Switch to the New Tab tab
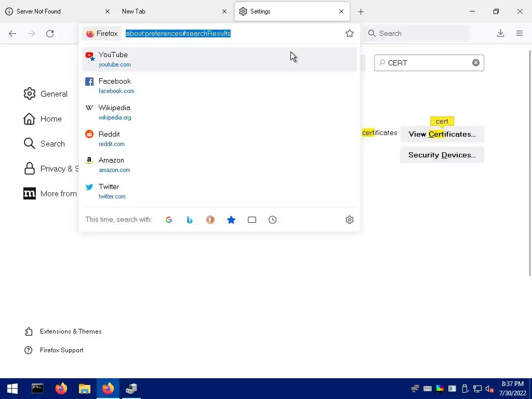 pyautogui.click(x=175, y=11)
